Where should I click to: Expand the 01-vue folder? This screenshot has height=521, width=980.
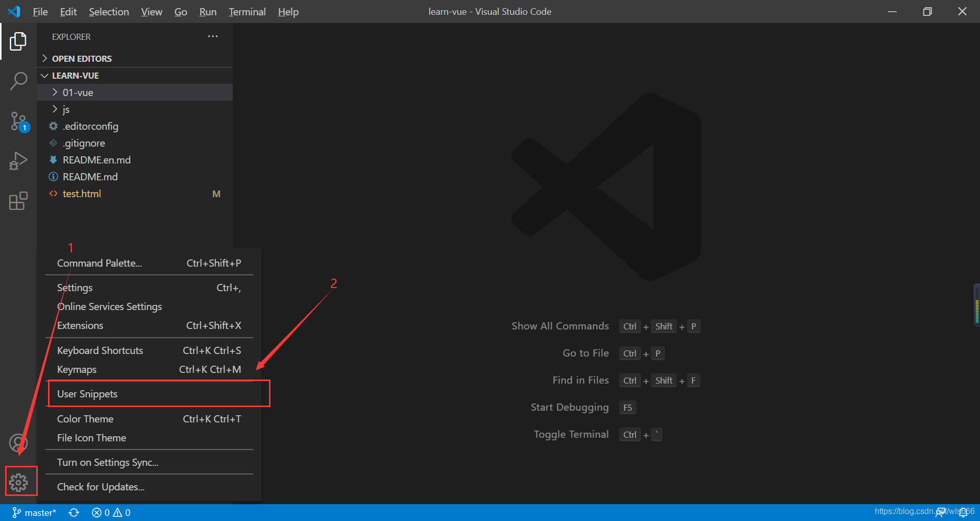coord(135,92)
